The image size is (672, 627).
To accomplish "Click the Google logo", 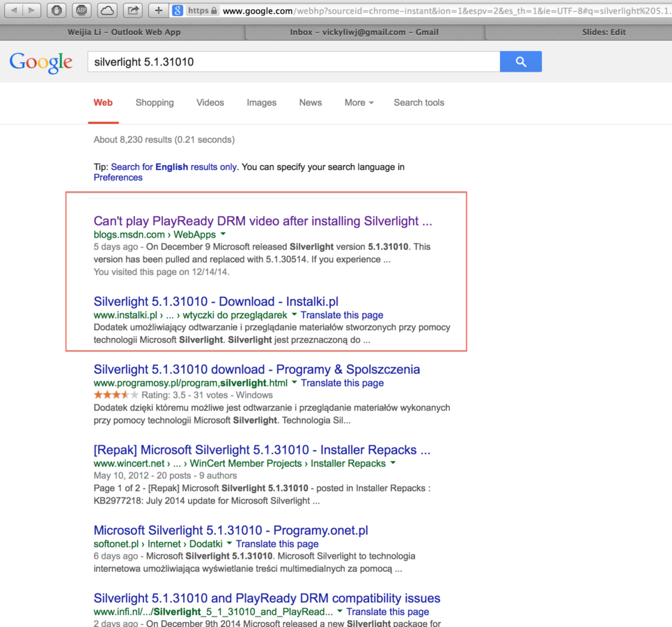I will click(x=41, y=63).
